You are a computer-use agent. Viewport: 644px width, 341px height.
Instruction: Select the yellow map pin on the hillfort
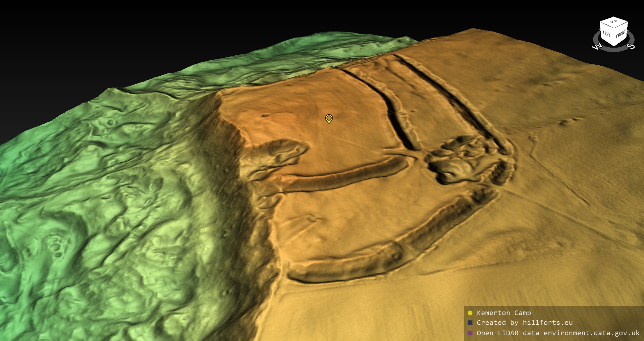point(329,119)
